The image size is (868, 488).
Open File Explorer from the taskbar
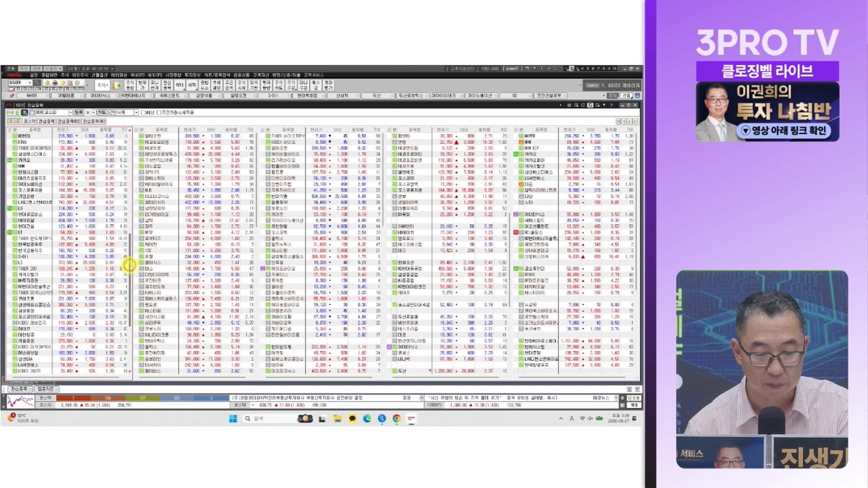click(x=337, y=419)
